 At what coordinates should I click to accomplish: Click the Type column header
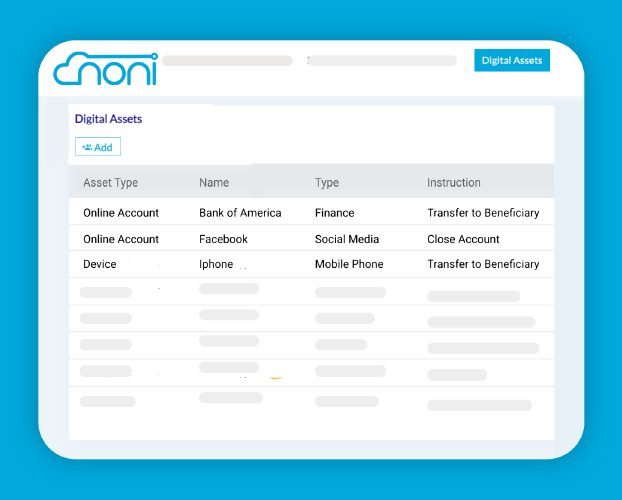(327, 183)
